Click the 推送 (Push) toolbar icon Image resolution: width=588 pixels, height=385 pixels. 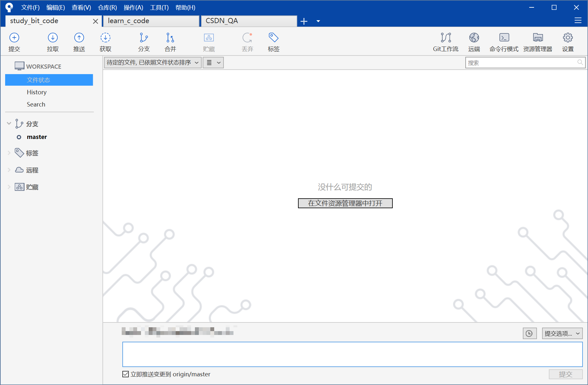click(x=79, y=42)
